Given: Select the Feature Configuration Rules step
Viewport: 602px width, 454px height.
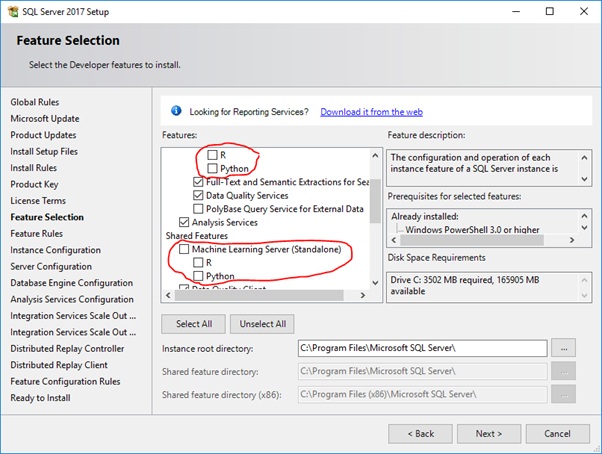Looking at the screenshot, I should [65, 381].
